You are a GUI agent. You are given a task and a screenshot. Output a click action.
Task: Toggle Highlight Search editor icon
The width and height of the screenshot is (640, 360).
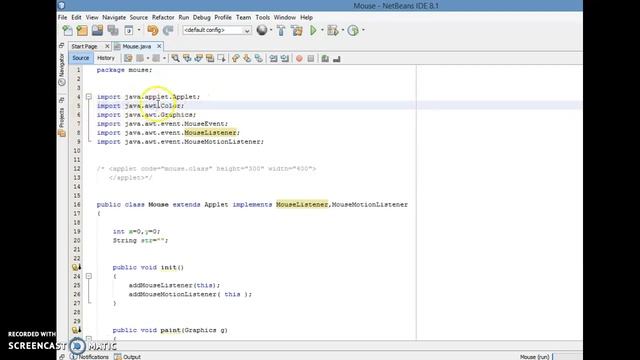(210, 58)
